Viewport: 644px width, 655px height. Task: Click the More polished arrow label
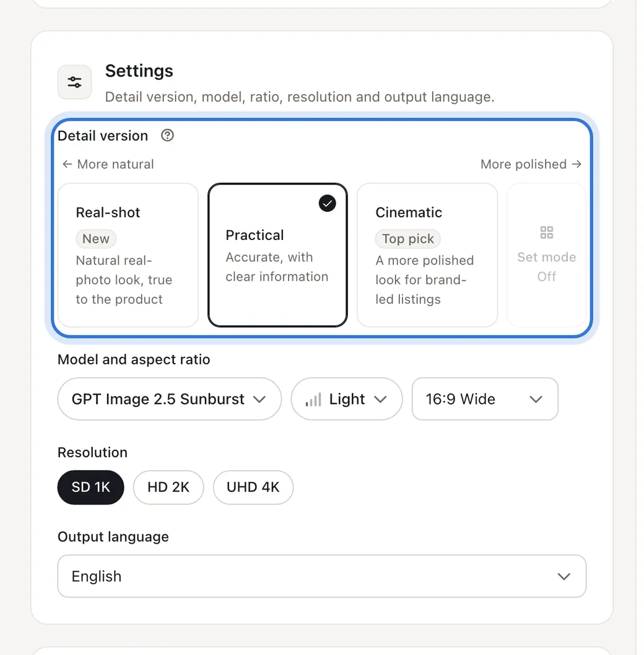click(x=531, y=164)
